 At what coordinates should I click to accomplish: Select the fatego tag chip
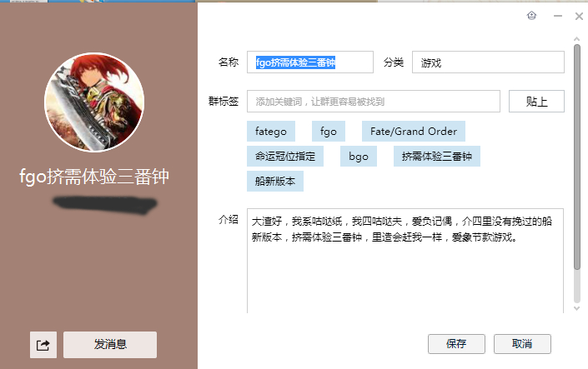pyautogui.click(x=271, y=131)
